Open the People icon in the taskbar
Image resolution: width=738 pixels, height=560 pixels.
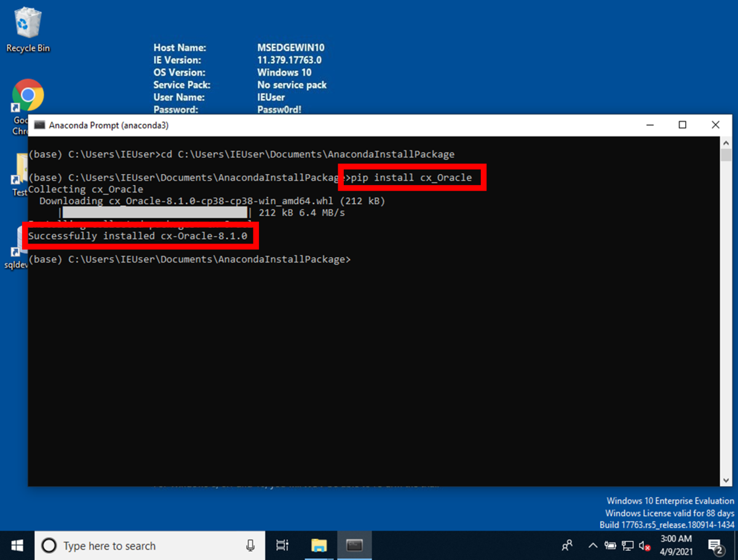(x=568, y=545)
